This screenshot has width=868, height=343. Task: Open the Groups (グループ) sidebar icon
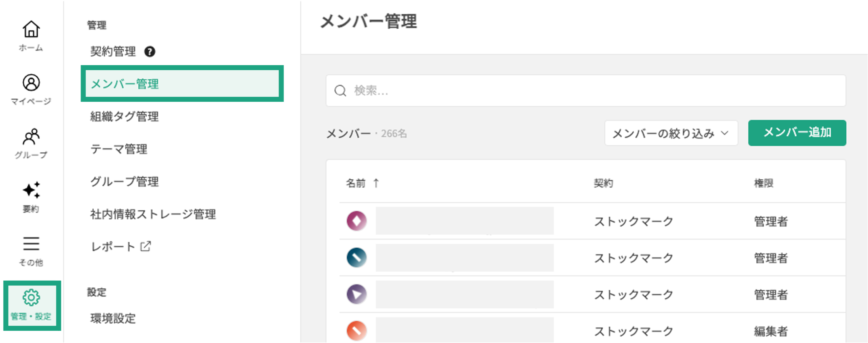(x=31, y=137)
